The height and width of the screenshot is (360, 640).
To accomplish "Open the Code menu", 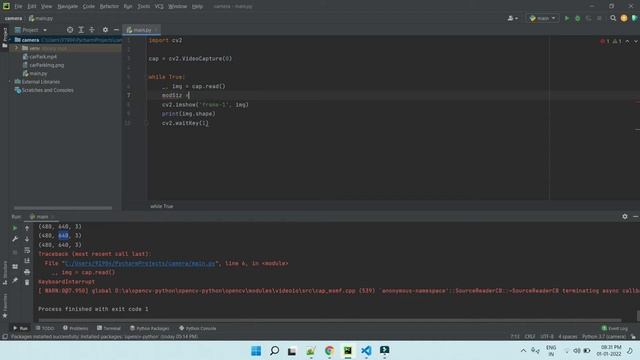I will 88,7.
